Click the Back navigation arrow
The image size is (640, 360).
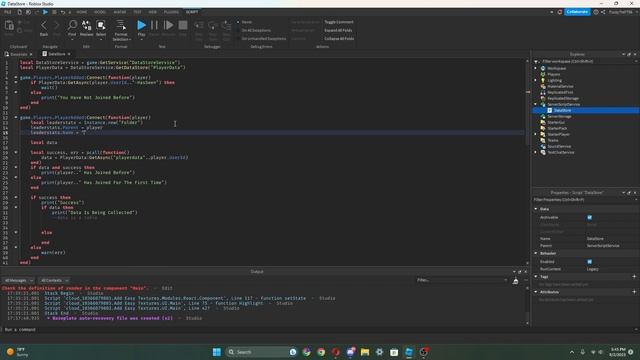click(44, 25)
